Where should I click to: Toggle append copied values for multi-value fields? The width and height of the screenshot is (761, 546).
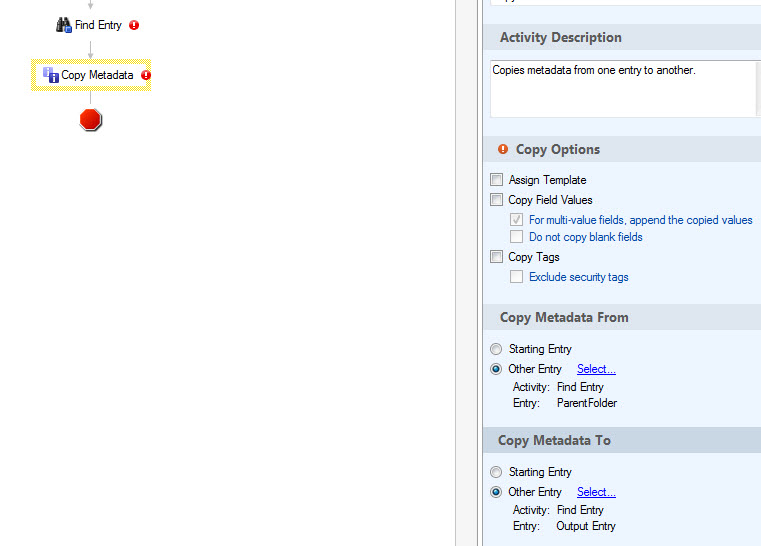click(517, 220)
